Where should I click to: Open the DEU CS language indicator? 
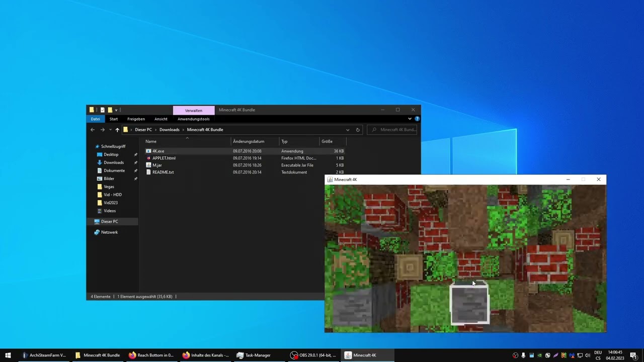[598, 355]
